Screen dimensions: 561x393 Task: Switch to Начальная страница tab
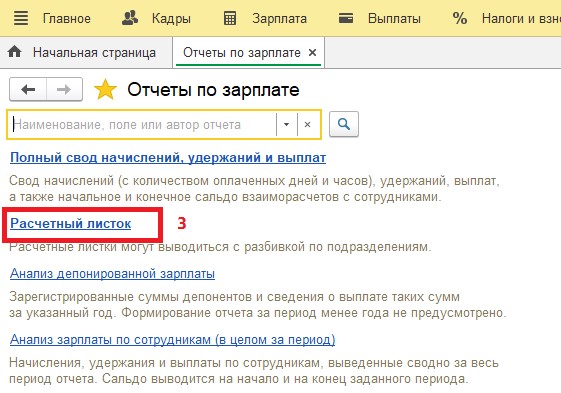coord(94,53)
